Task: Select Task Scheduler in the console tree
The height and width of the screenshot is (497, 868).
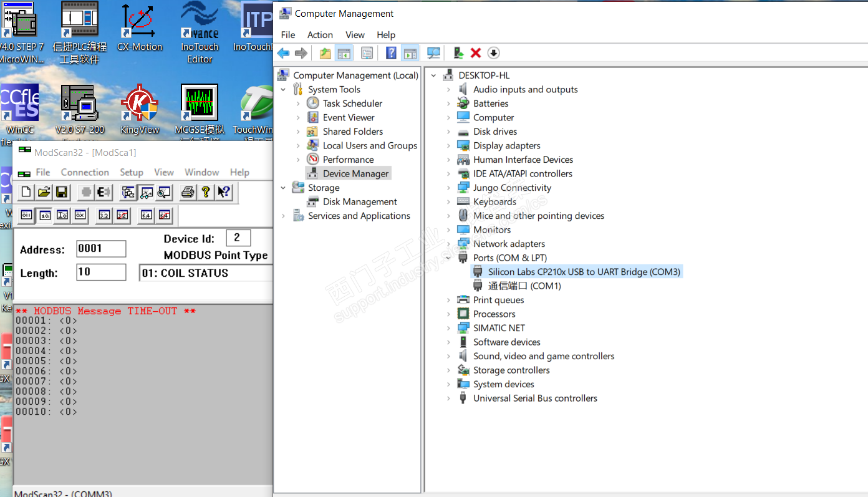Action: point(352,104)
